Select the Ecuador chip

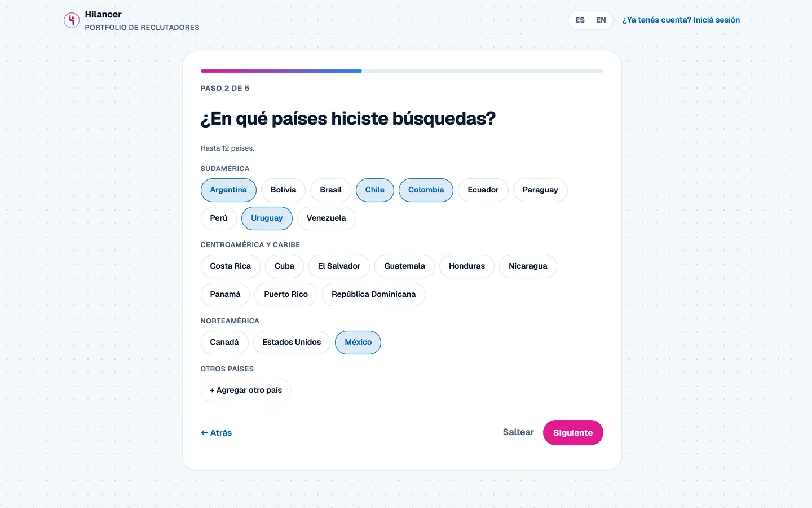(483, 190)
